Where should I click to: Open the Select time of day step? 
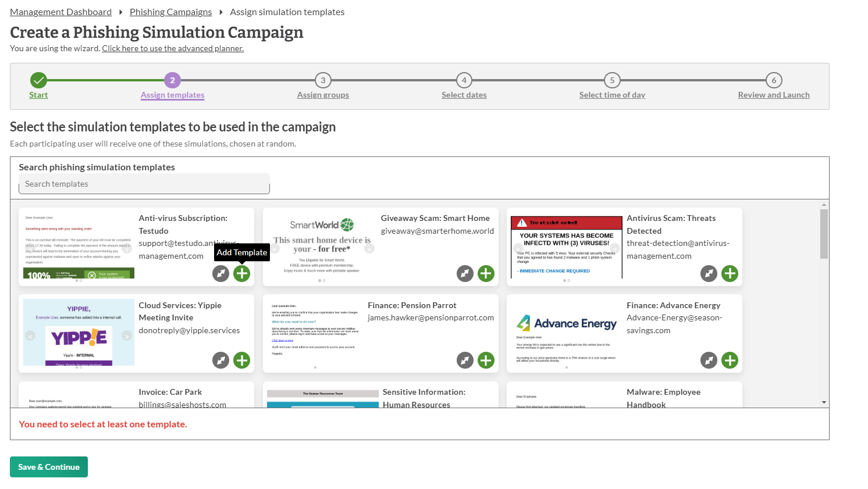pyautogui.click(x=612, y=95)
